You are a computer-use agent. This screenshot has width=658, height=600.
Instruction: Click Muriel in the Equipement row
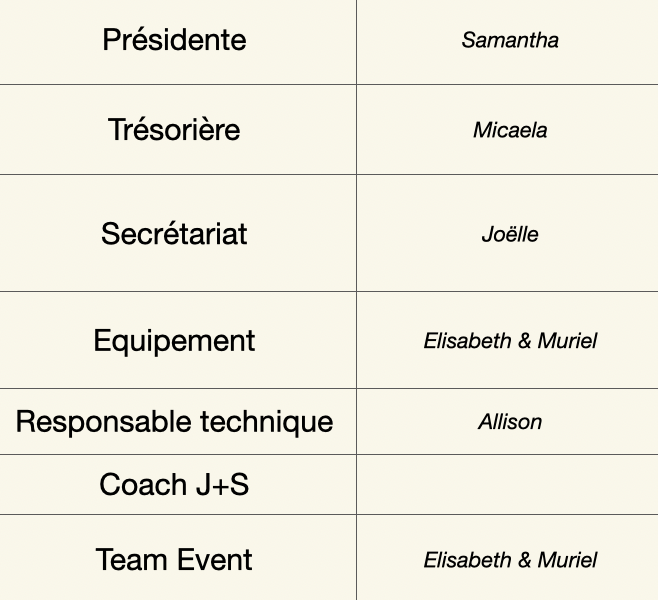[567, 341]
